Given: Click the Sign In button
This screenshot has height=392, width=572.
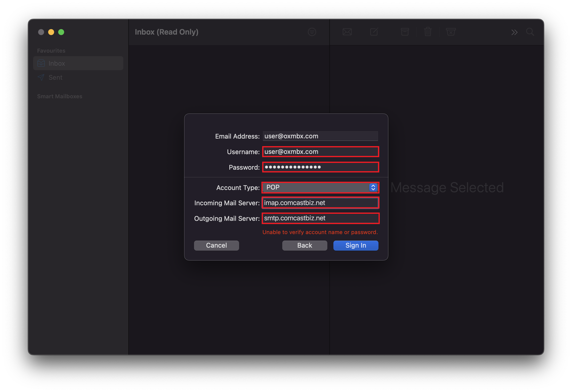Looking at the screenshot, I should click(355, 245).
